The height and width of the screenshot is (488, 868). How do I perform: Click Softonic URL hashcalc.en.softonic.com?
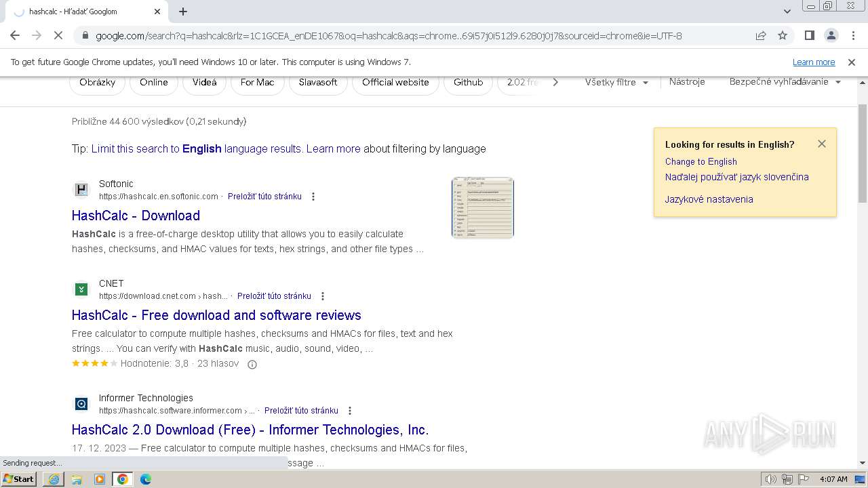[x=159, y=197]
